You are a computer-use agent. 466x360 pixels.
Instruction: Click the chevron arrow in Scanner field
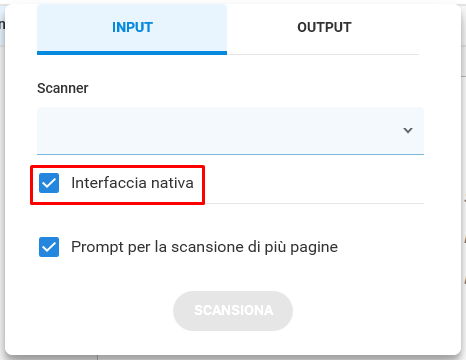click(408, 130)
